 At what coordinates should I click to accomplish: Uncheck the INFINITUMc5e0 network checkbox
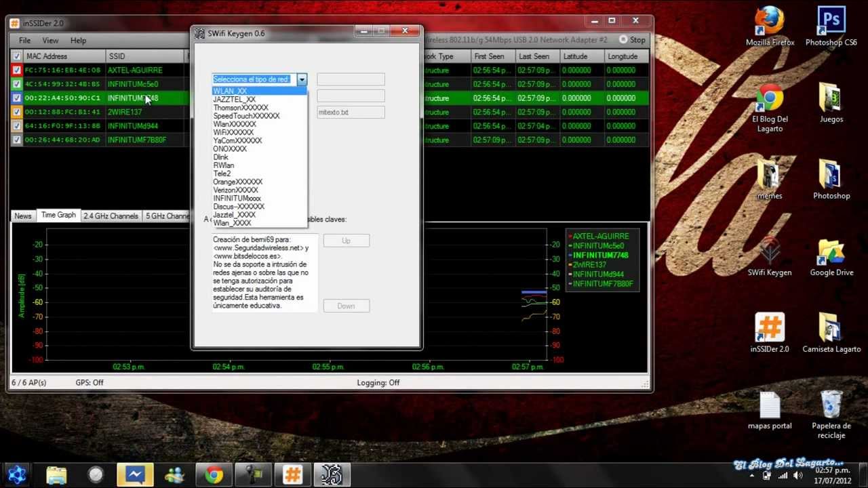16,84
